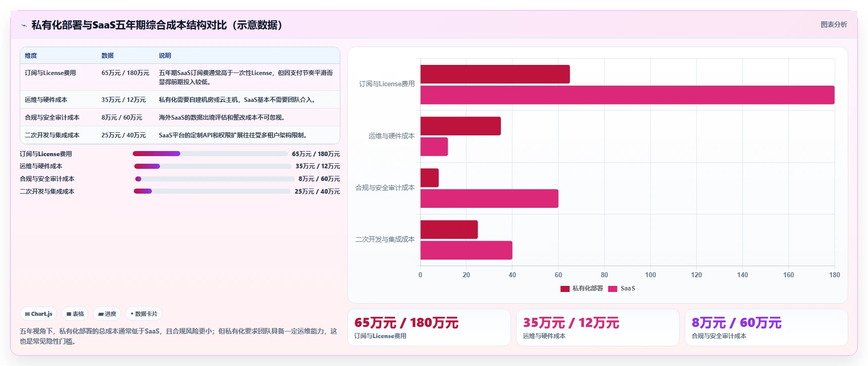868x366 pixels.
Task: Click the 私有化部署 bar for 合规与安全审计成本
Action: coord(429,177)
